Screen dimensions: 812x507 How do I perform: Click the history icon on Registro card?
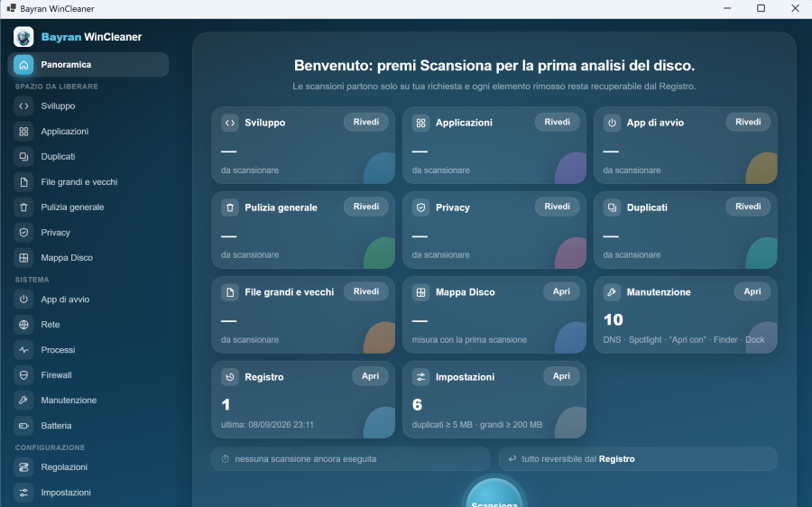[x=230, y=377]
